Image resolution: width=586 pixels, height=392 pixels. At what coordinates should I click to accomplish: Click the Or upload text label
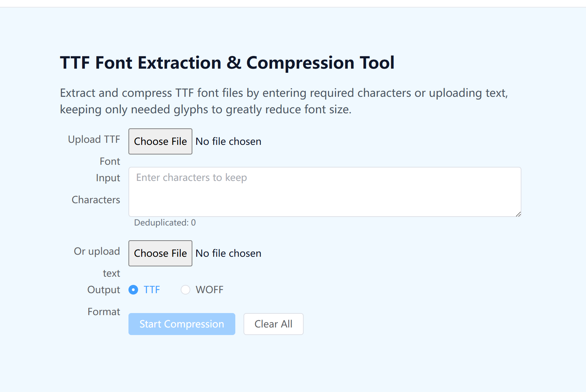[x=97, y=262]
